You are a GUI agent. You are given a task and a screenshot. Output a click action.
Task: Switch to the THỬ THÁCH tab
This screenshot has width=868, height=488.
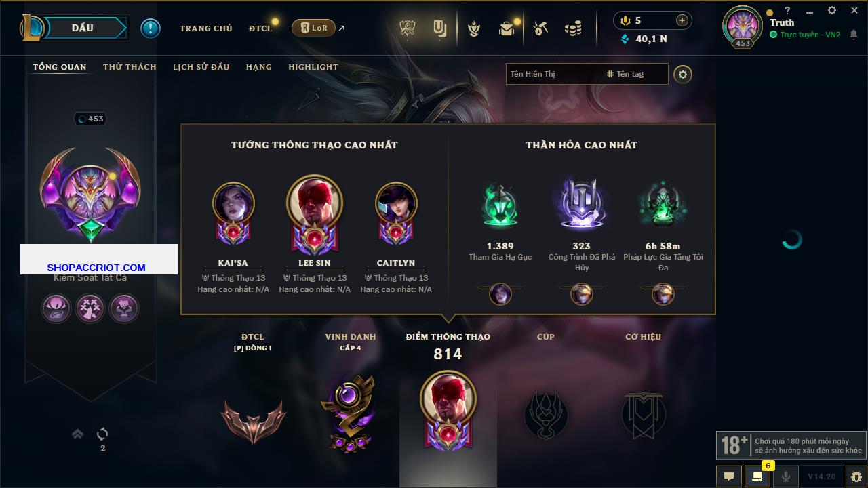(130, 67)
